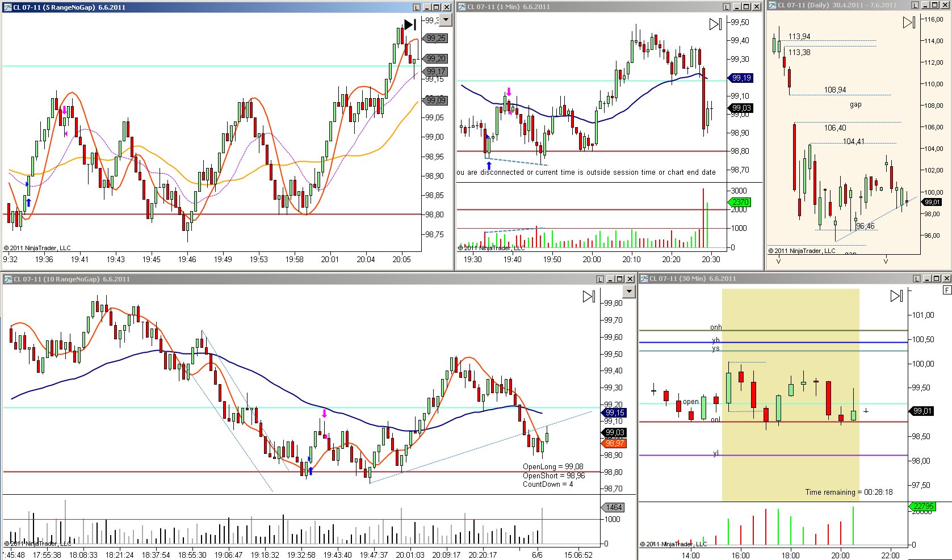Click the 113,94 label in Daily chart

[799, 36]
